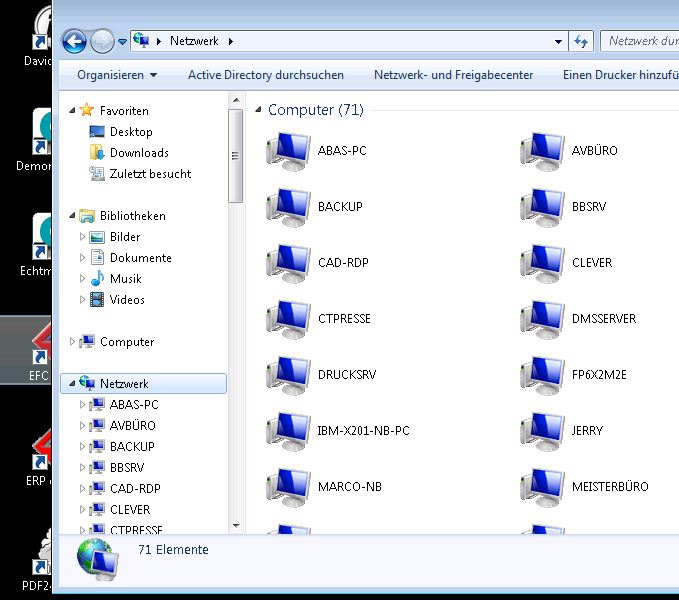Click the Forward navigation arrow button
Viewport: 679px width, 600px height.
[102, 42]
